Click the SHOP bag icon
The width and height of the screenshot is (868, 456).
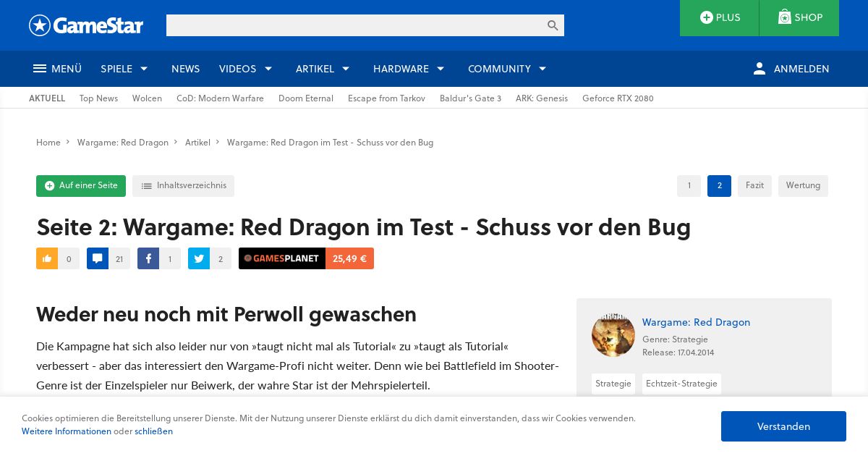coord(785,17)
